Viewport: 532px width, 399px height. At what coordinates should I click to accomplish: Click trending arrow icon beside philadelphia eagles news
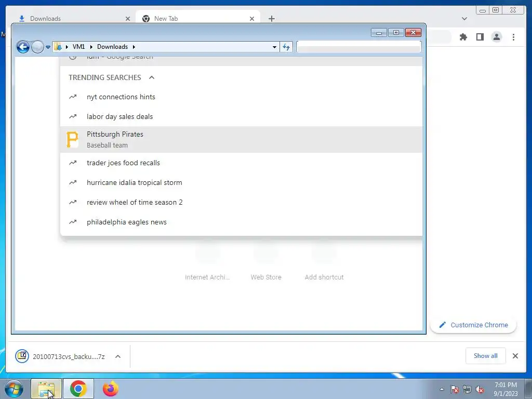[73, 222]
